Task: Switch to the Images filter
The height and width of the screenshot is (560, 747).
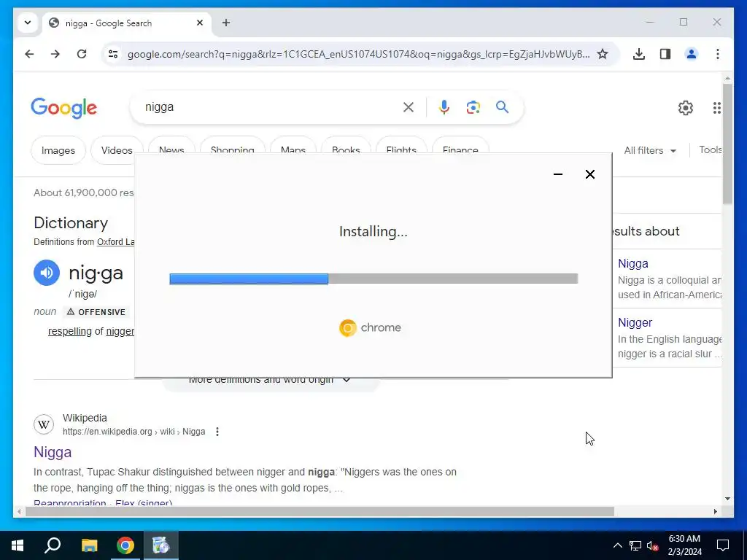Action: point(58,150)
